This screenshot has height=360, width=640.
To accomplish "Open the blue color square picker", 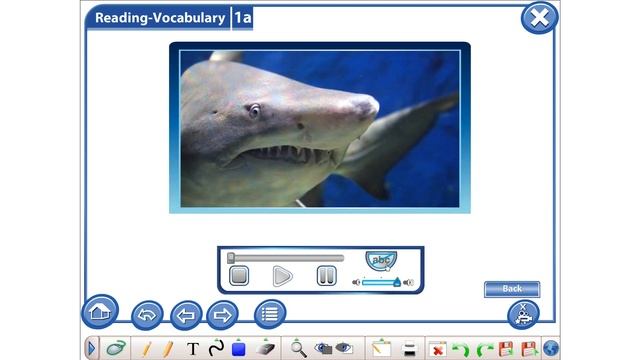I will pos(238,348).
